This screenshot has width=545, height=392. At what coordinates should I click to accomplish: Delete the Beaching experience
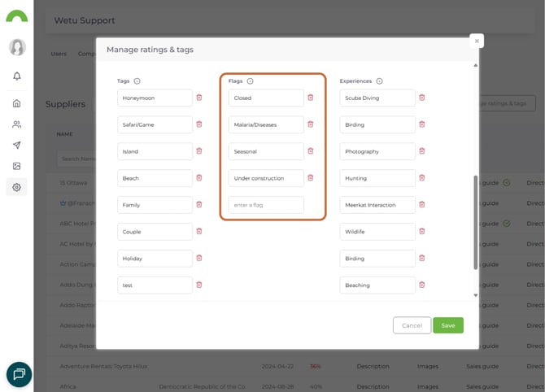click(x=422, y=285)
